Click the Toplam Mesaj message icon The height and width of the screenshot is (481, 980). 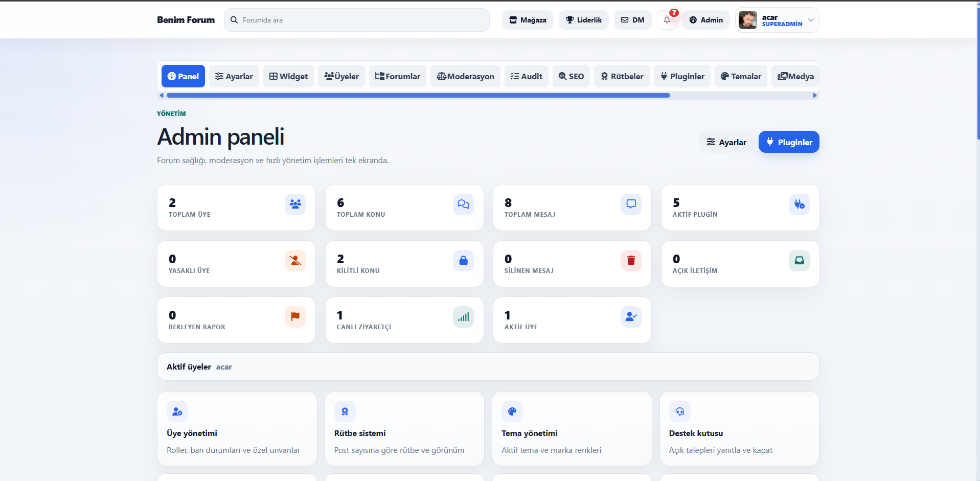631,204
